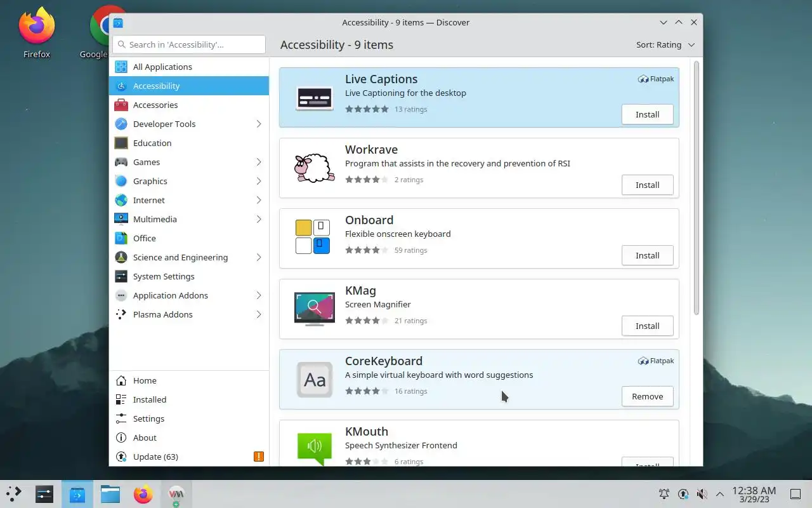Click the KMag magnifier app icon
This screenshot has height=508, width=812.
(315, 309)
